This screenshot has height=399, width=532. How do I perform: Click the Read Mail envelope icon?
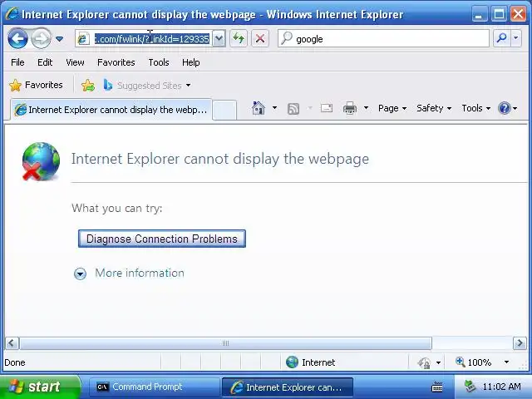pos(327,108)
